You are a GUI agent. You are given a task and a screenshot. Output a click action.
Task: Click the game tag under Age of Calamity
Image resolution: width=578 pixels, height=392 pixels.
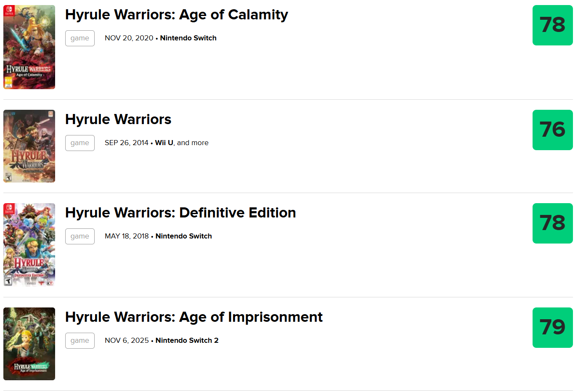pos(80,38)
